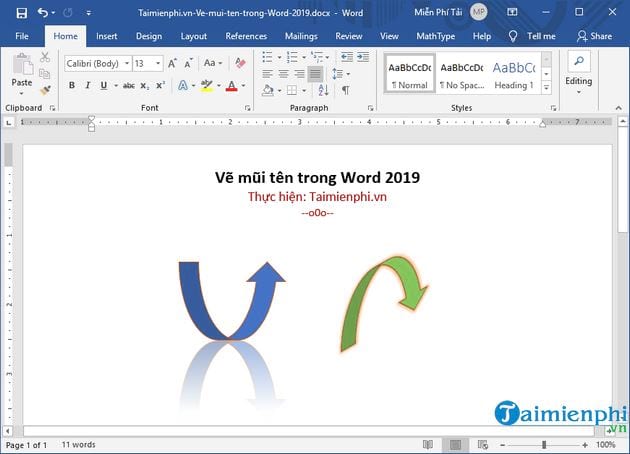Switch to Insert tab
The width and height of the screenshot is (630, 454).
pos(106,36)
